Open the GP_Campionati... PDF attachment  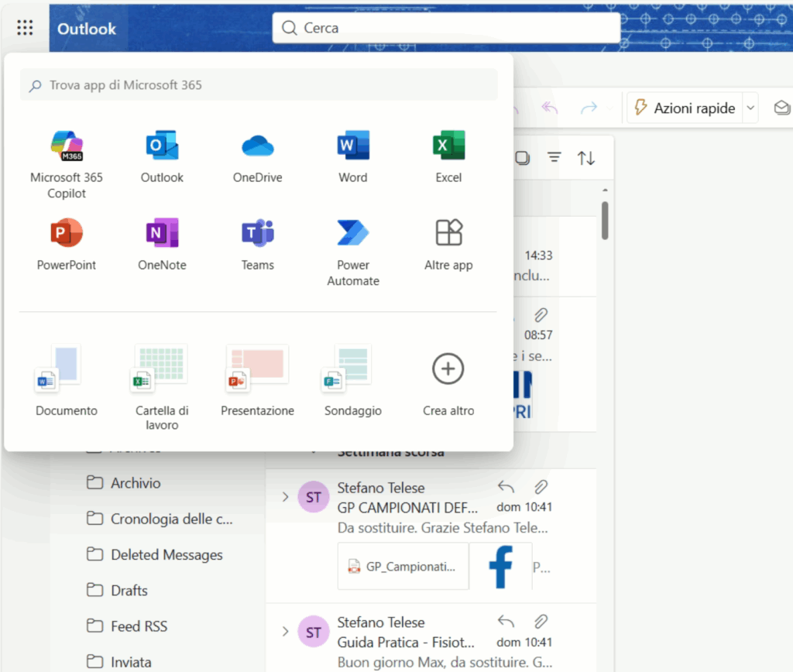click(x=403, y=566)
